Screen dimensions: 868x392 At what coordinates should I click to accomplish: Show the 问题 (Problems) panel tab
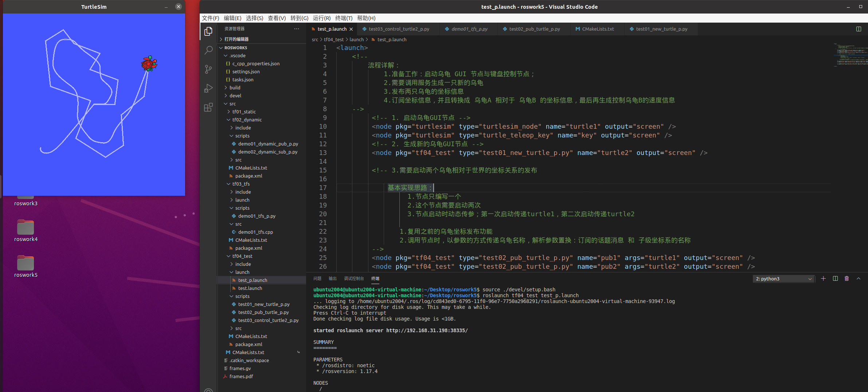click(x=317, y=279)
